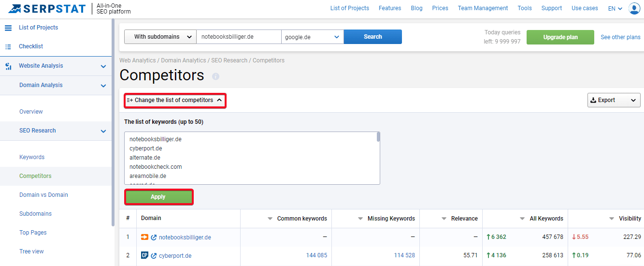Open external link icon for notebooksbilliger.de
Image resolution: width=644 pixels, height=266 pixels.
point(154,237)
